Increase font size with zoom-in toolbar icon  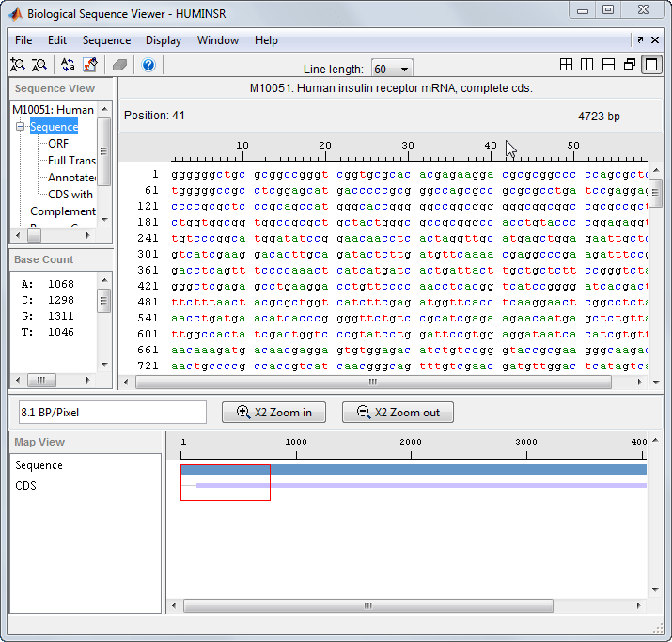tap(18, 65)
